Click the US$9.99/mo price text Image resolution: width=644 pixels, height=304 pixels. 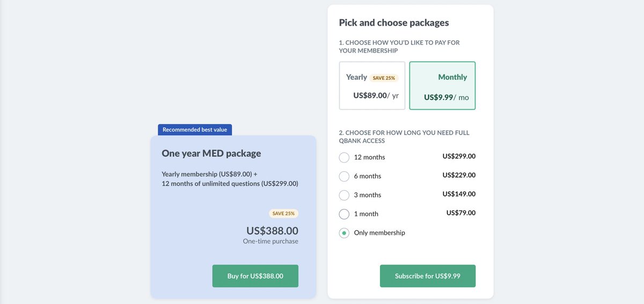pyautogui.click(x=446, y=98)
